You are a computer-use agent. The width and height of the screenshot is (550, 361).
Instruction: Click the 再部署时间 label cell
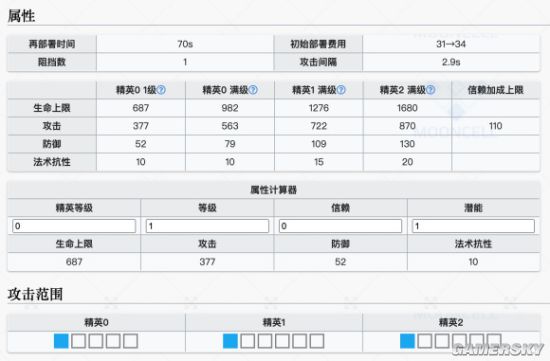coord(52,44)
